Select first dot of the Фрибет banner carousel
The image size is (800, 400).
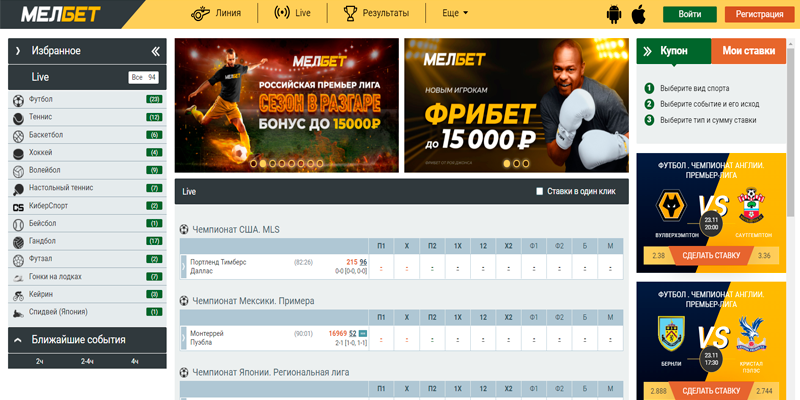click(x=507, y=164)
